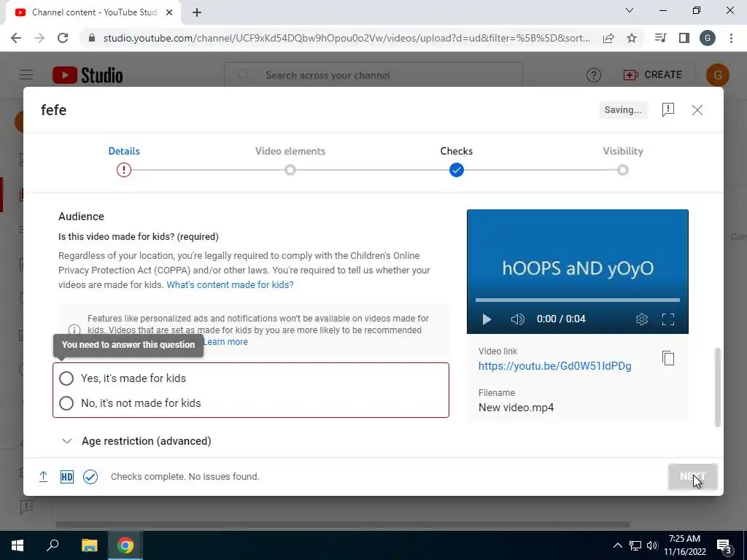Click the Next button
This screenshot has height=560, width=747.
coord(693,477)
